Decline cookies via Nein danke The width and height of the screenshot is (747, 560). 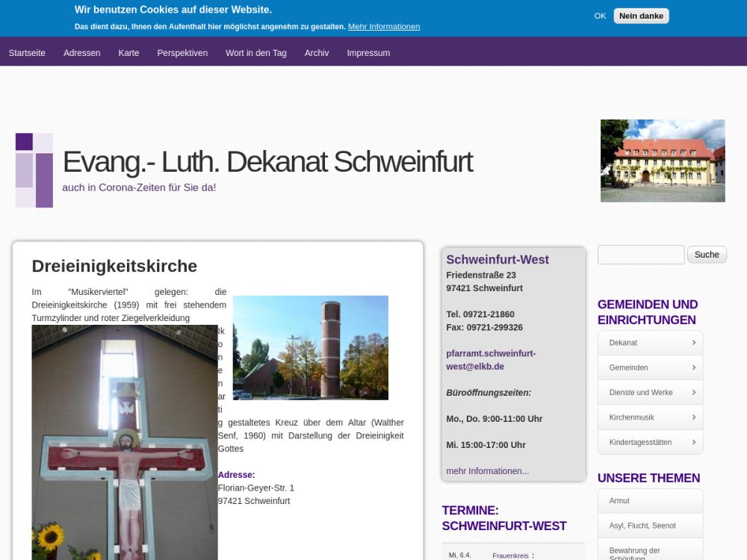[641, 16]
